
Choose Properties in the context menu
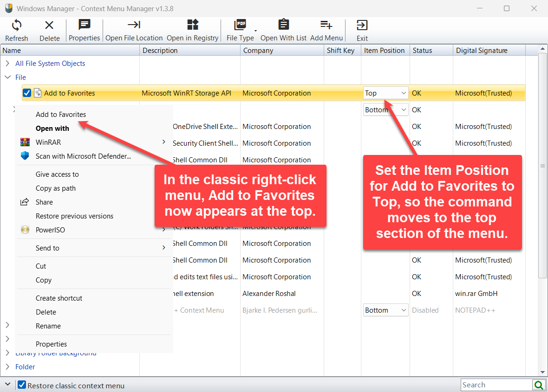(x=52, y=344)
